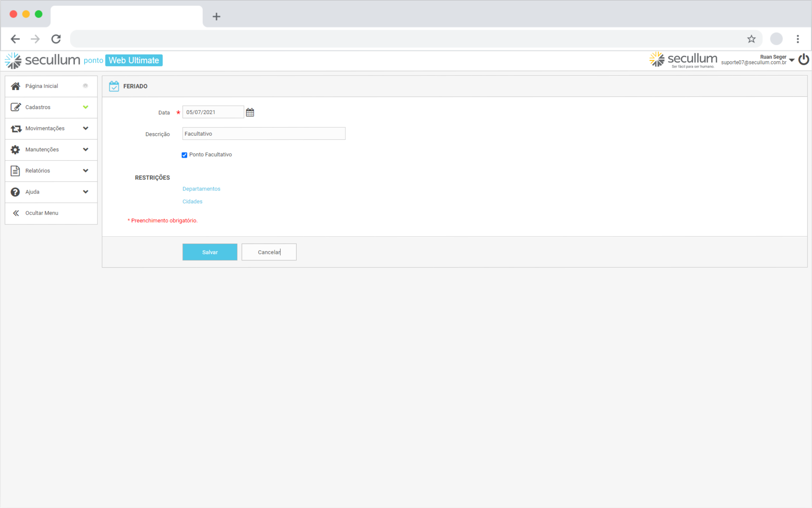Viewport: 812px width, 508px height.
Task: Open the Ruan Seger user dropdown
Action: (x=792, y=60)
